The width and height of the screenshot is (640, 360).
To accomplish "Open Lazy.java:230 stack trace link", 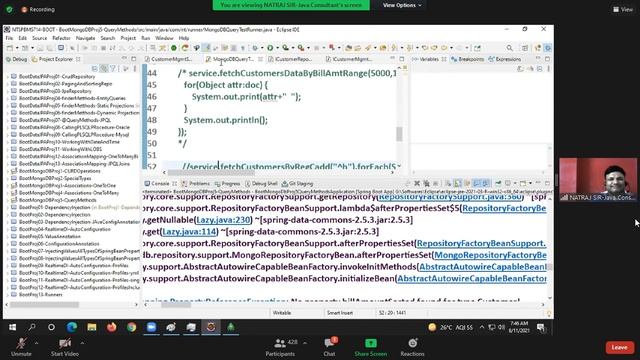I will [x=223, y=220].
